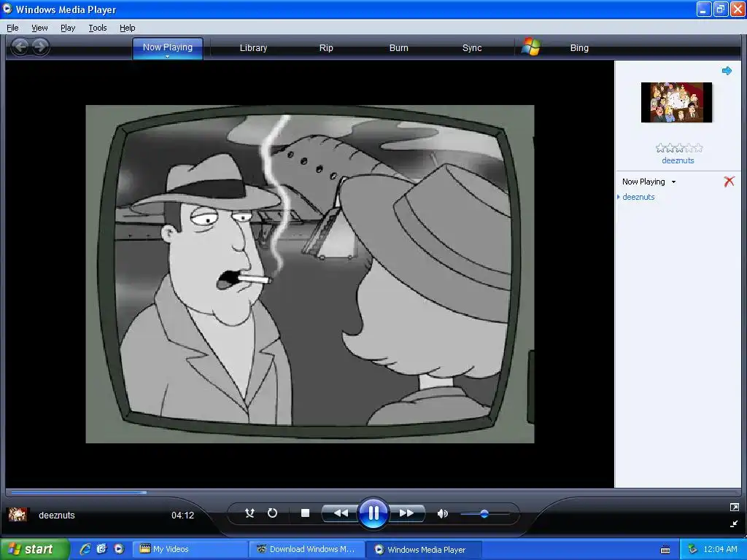Launch Windows Media Player from Quick Launch
This screenshot has width=747, height=560.
[119, 549]
